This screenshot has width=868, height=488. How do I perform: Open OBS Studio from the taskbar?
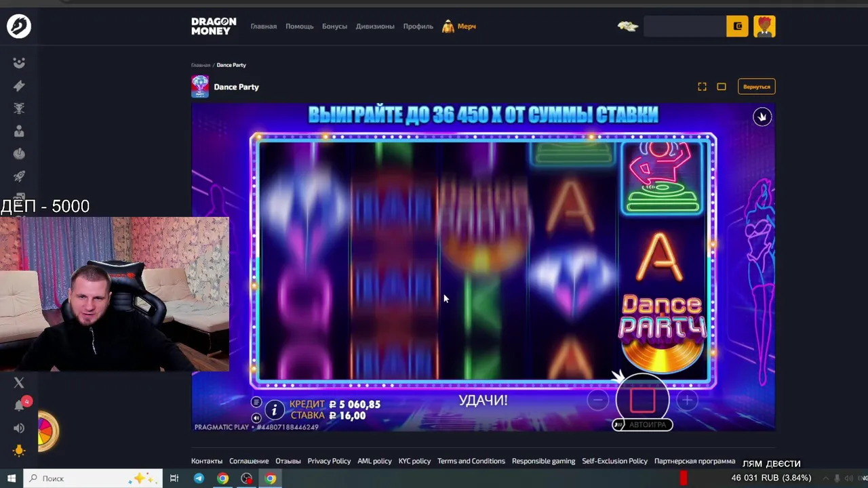point(246,479)
